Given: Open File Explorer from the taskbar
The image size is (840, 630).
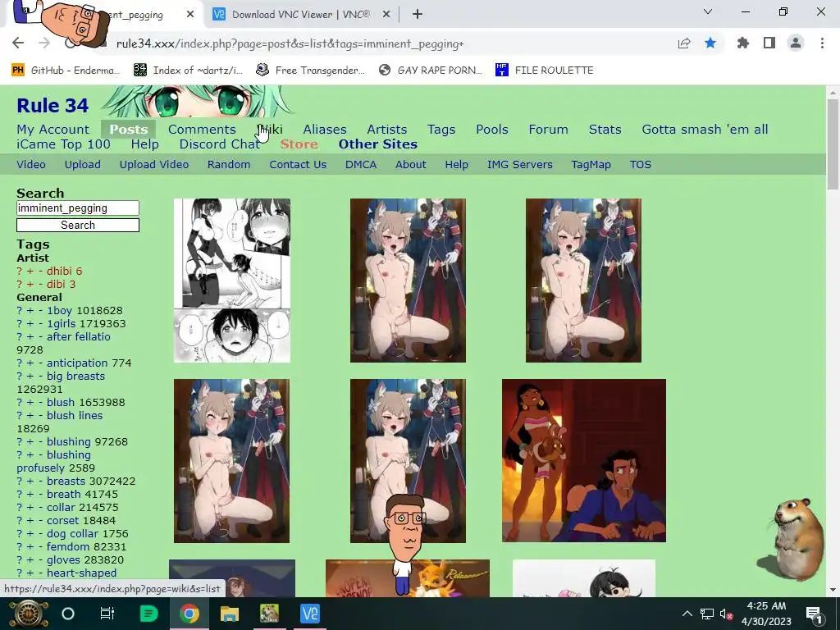Looking at the screenshot, I should coord(230,614).
